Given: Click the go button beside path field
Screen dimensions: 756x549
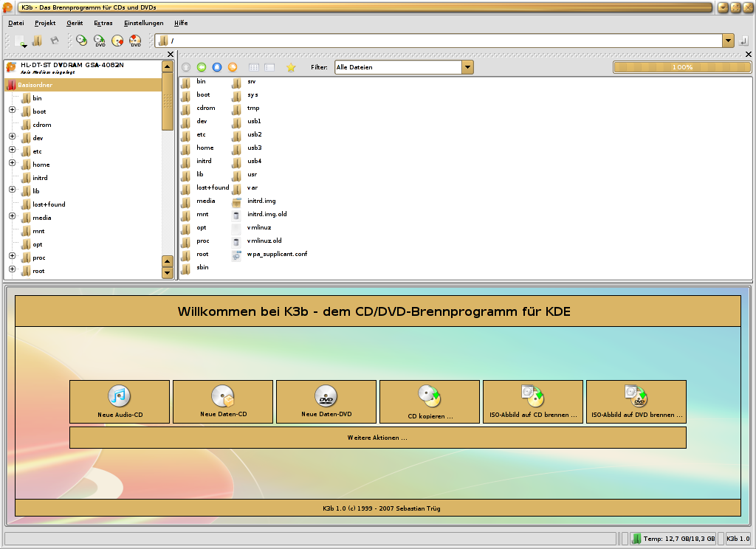Looking at the screenshot, I should (x=743, y=41).
